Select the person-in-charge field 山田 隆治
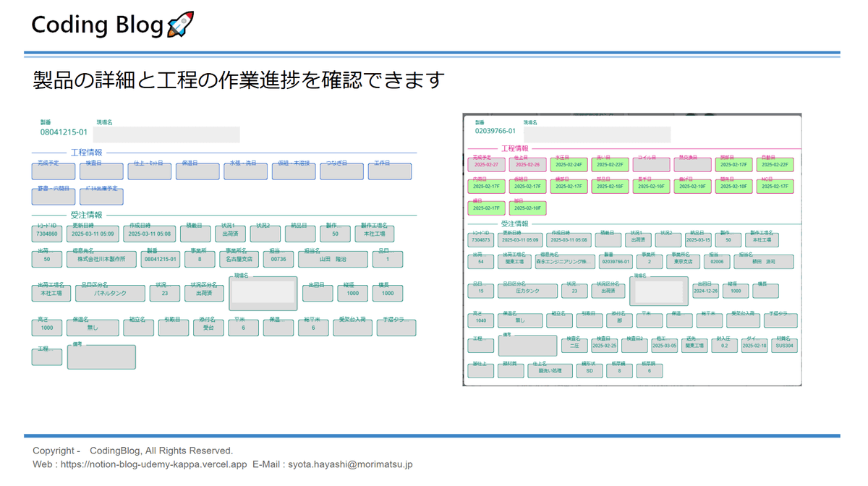Viewport: 868px width, 486px height. (x=333, y=259)
